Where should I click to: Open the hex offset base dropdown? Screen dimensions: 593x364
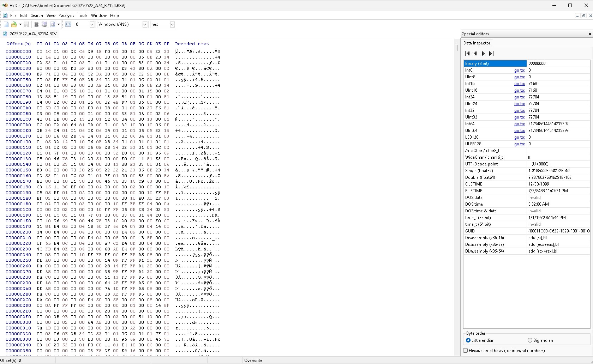pyautogui.click(x=172, y=24)
